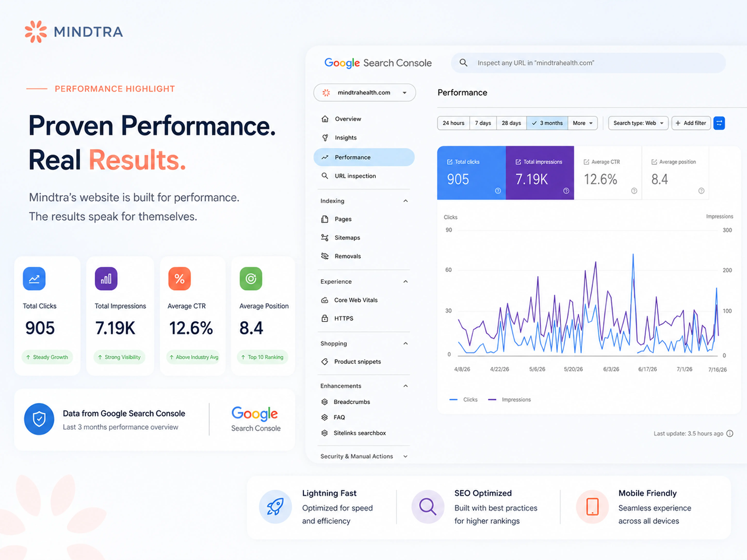Go to Core Web Vitals report
Viewport: 747px width, 560px height.
pos(364,300)
